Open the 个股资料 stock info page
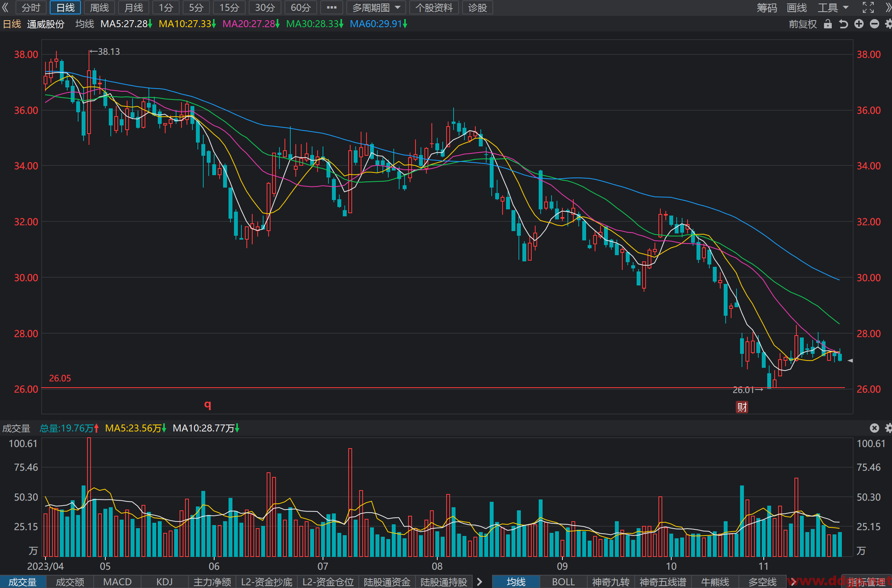 click(434, 7)
